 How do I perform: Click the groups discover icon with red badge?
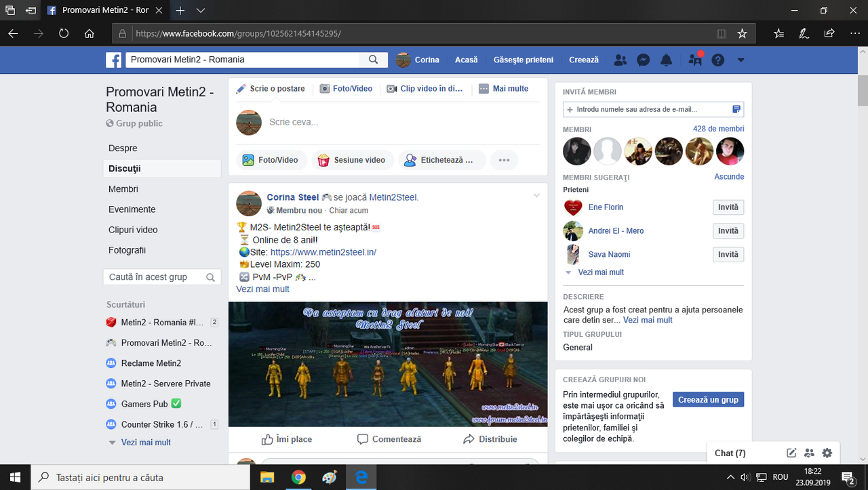[695, 60]
